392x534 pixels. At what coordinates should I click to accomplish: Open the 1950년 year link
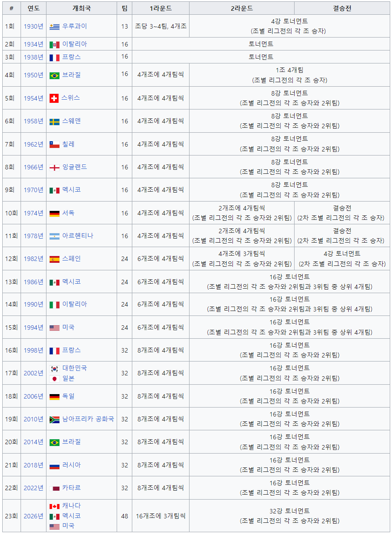pyautogui.click(x=34, y=75)
